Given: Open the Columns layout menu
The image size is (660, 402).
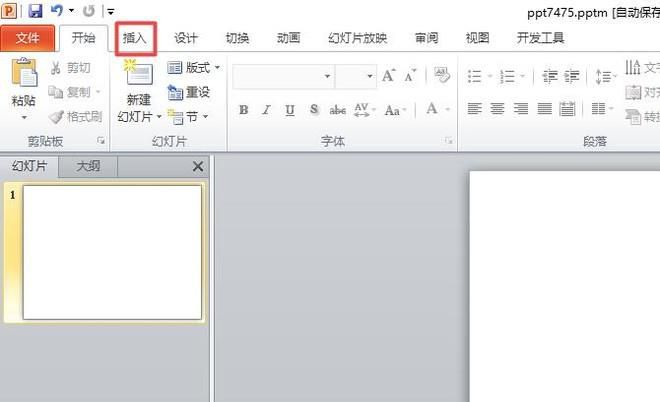Looking at the screenshot, I should [x=602, y=109].
